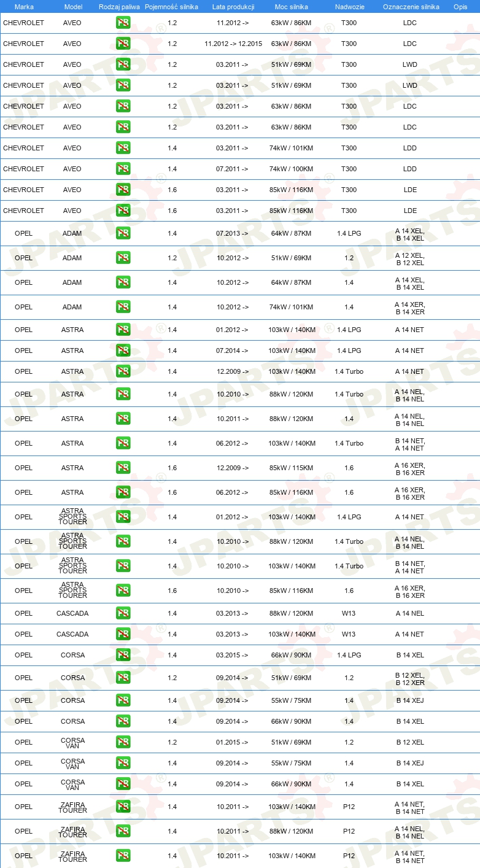The image size is (480, 868).
Task: Select the '74kW / 100KM' power cell
Action: [292, 169]
